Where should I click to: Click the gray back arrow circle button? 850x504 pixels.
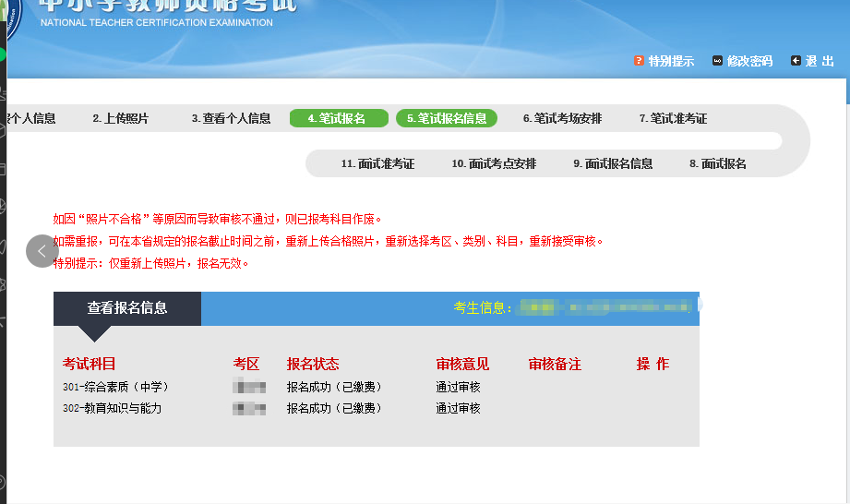42,251
